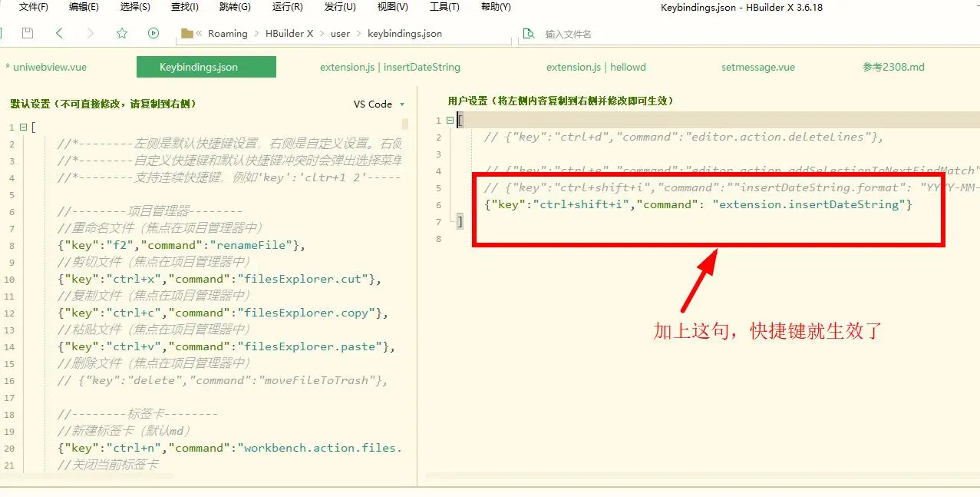Click the save file icon in toolbar

point(28,33)
